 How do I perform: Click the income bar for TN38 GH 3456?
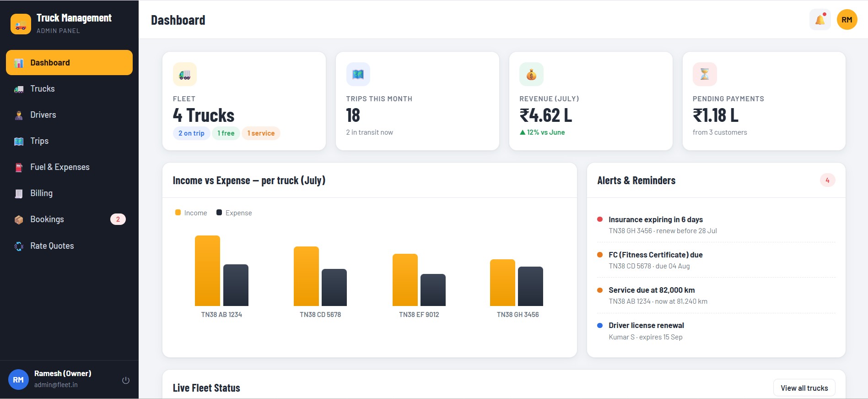[x=502, y=283]
